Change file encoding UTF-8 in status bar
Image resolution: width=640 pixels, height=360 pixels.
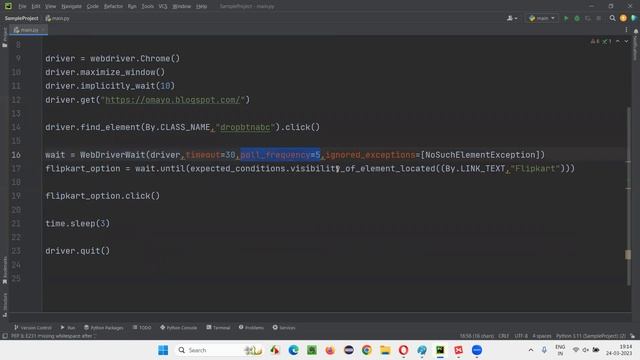click(521, 336)
